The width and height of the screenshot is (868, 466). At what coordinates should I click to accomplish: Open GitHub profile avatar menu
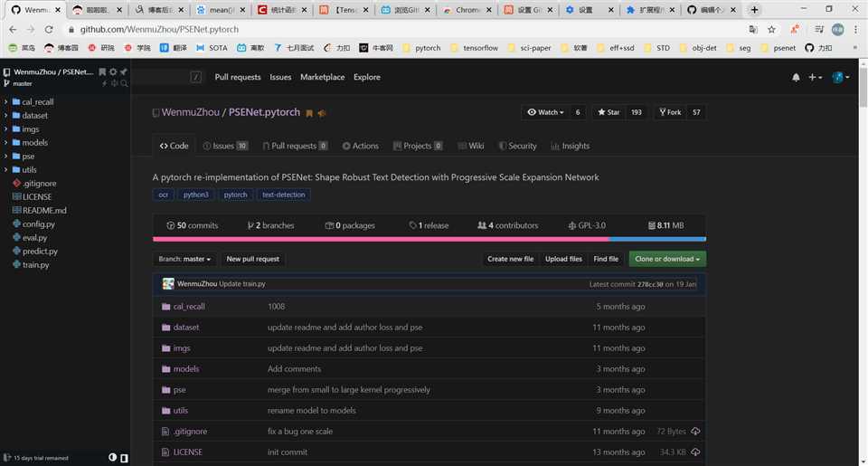point(840,78)
